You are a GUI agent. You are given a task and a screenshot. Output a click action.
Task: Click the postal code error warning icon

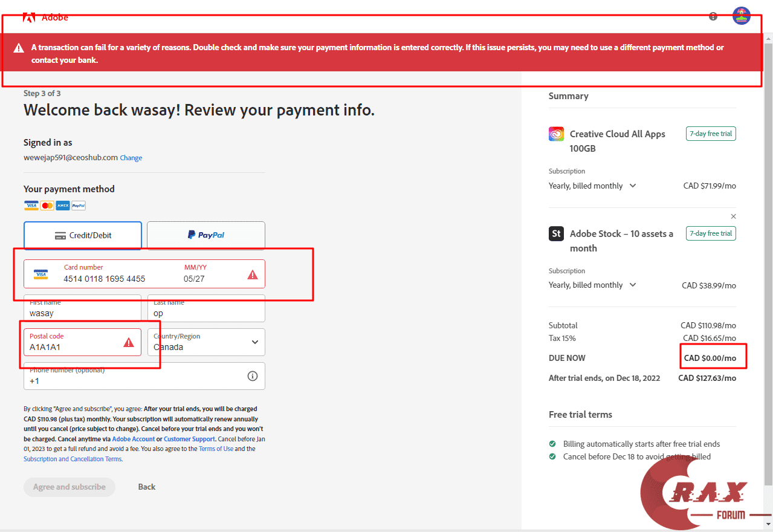129,342
